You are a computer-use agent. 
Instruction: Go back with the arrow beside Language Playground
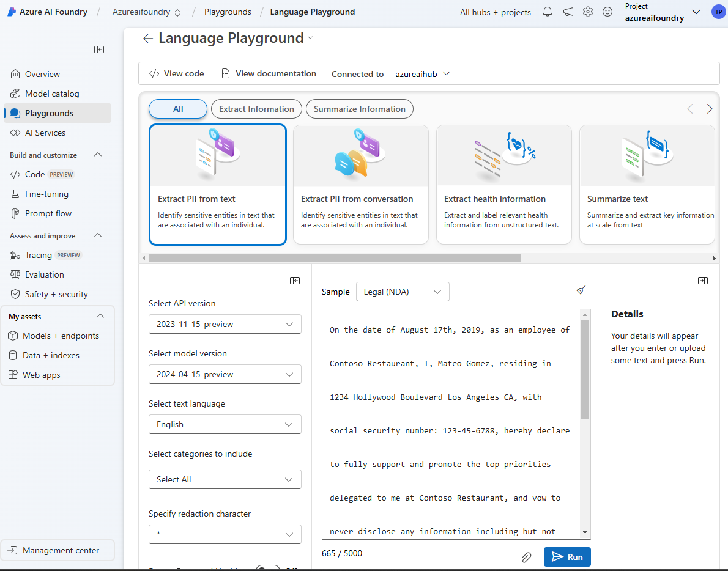(x=147, y=39)
